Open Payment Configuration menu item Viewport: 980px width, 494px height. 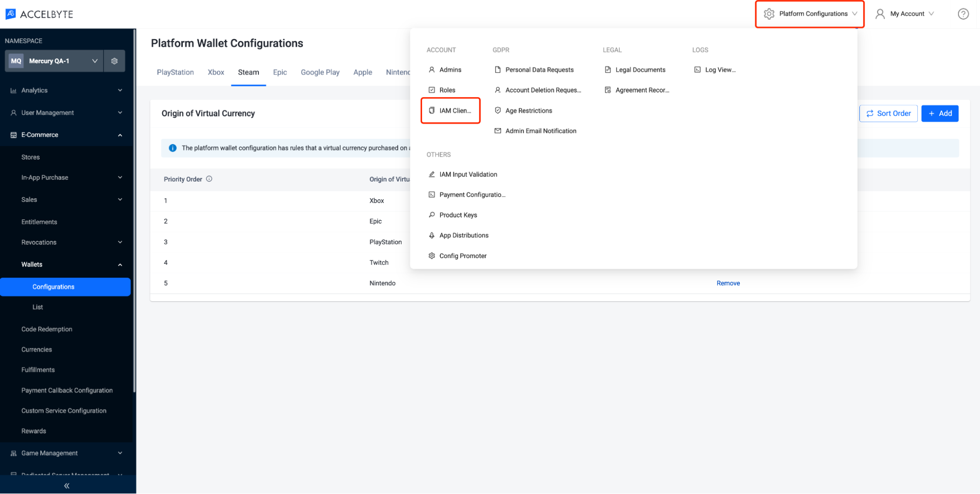tap(467, 195)
